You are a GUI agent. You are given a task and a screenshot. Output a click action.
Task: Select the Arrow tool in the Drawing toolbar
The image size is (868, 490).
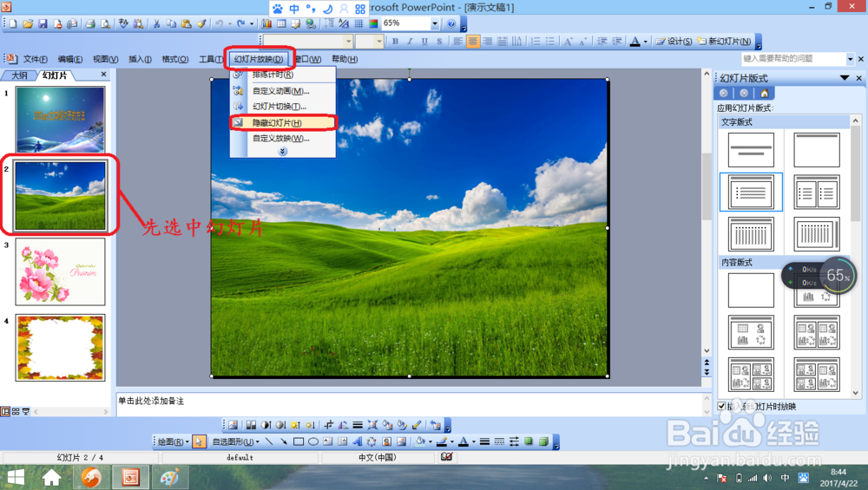pos(284,441)
